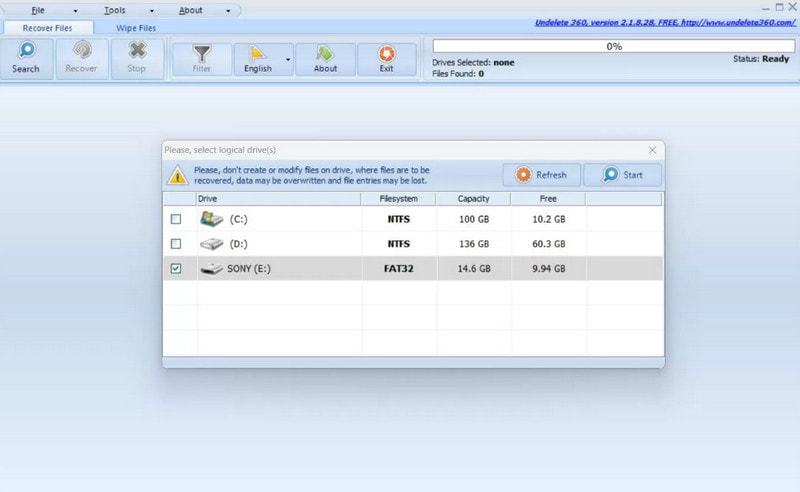Click the yellow warning triangle icon
Image resolution: width=800 pixels, height=492 pixels.
click(178, 175)
